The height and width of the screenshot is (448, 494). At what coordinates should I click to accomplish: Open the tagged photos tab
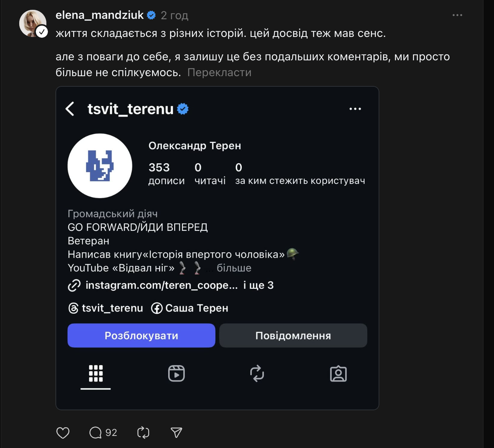(338, 374)
